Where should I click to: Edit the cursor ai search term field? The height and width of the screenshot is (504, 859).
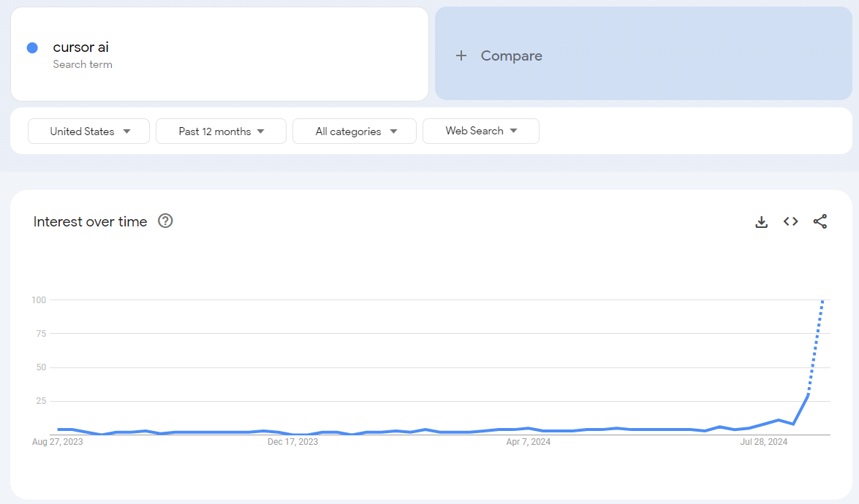[219, 54]
